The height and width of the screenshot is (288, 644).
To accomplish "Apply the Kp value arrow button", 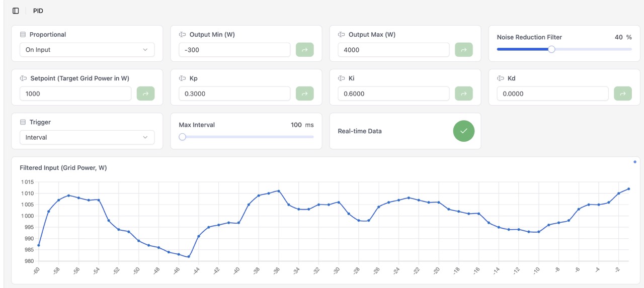I will coord(304,93).
